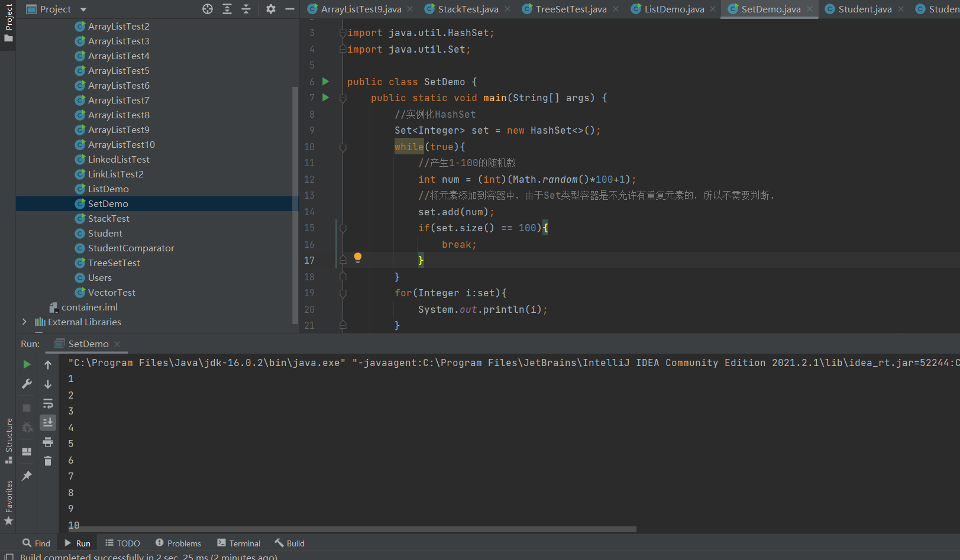Viewport: 960px width, 560px height.
Task: Expand all items in Project panel
Action: 227,9
